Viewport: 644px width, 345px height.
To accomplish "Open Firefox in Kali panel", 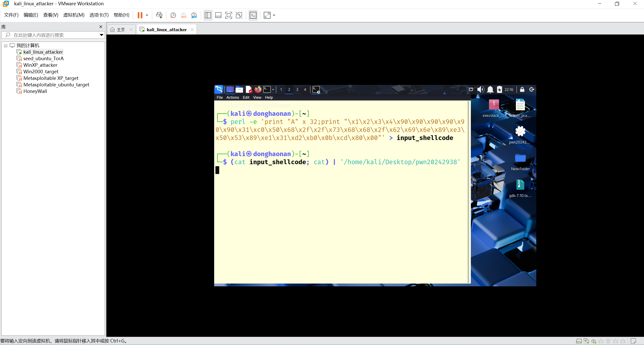I will click(x=258, y=89).
